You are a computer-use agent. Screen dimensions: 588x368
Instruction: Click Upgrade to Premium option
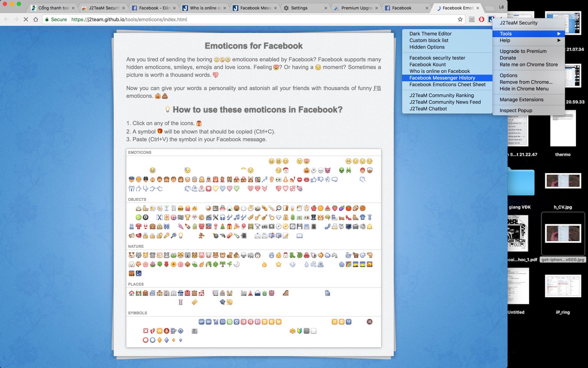tap(523, 51)
